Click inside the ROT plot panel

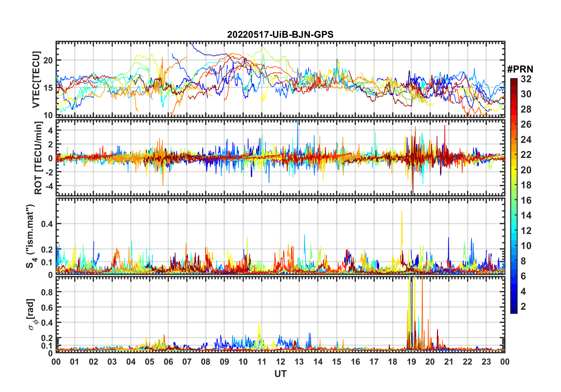pos(280,158)
